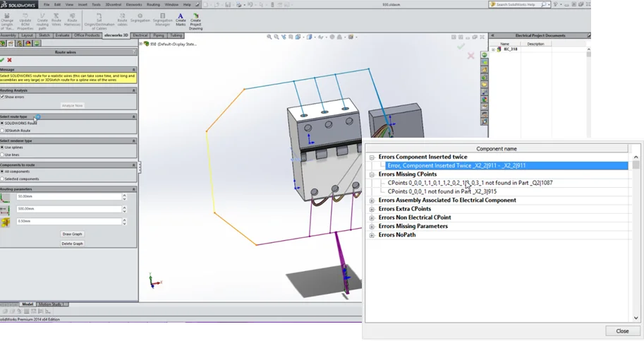Click the Close button in errors dialog
644x341 pixels.
622,330
